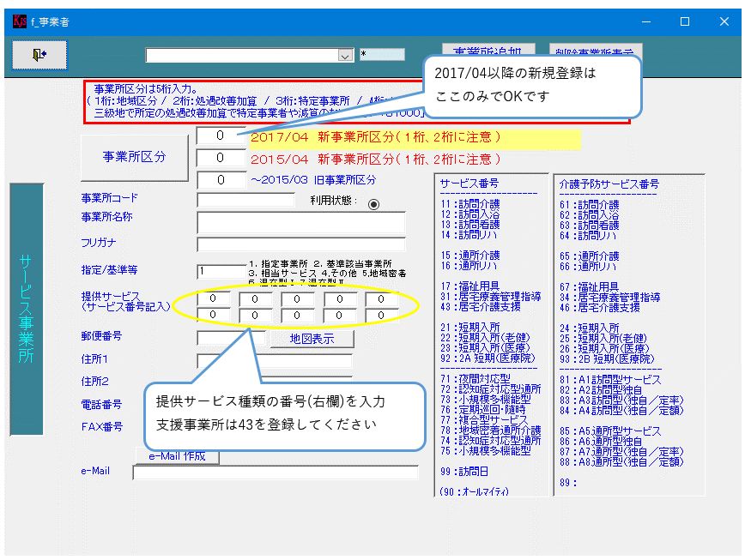The width and height of the screenshot is (745, 560).
Task: Click the 2015/04 新事業所区分 input field
Action: tap(220, 158)
